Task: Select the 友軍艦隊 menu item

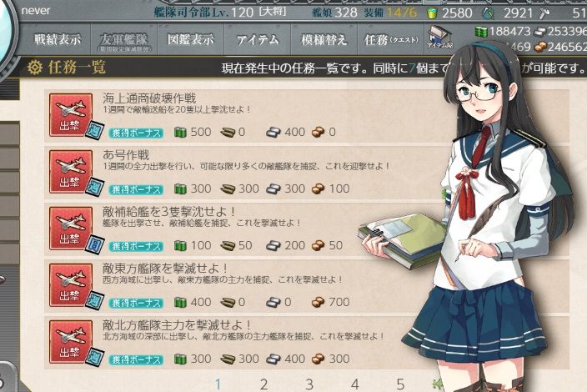Action: pyautogui.click(x=124, y=39)
